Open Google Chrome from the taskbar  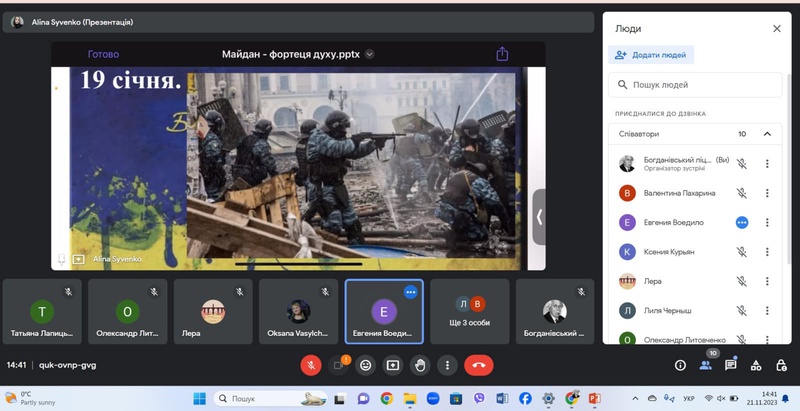pyautogui.click(x=386, y=398)
